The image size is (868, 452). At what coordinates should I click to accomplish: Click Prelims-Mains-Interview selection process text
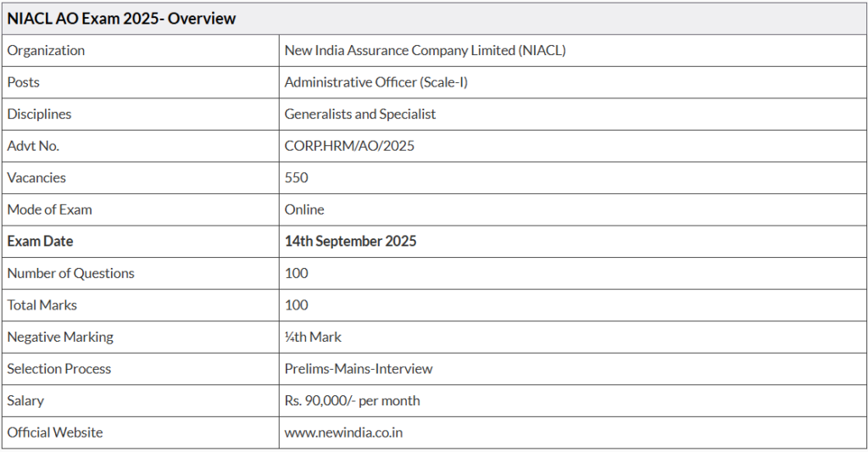tap(359, 369)
